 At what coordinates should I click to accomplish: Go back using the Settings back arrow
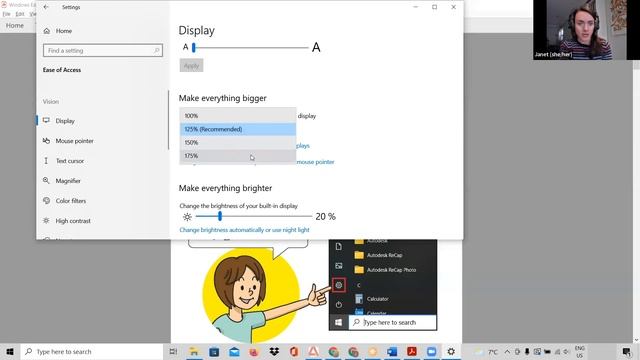tap(46, 7)
